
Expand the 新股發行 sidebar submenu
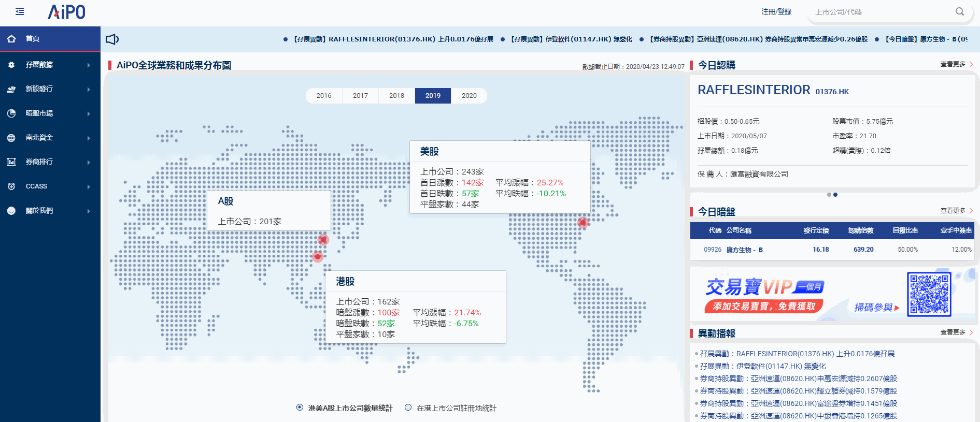[x=89, y=89]
